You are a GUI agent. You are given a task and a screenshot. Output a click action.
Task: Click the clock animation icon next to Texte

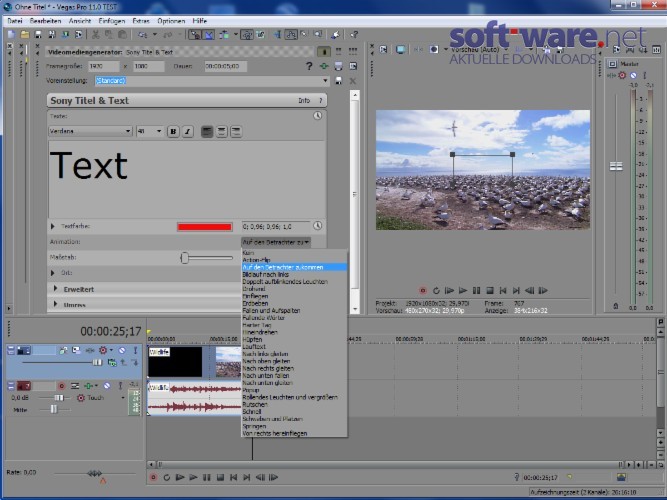click(x=317, y=116)
